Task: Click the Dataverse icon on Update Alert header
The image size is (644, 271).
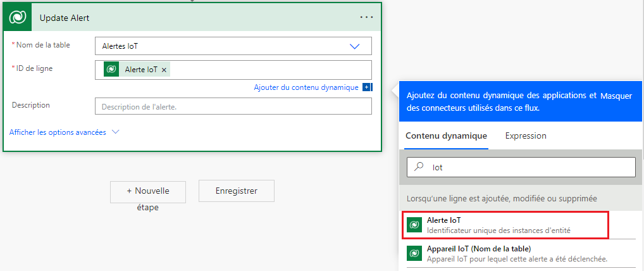Action: click(18, 17)
